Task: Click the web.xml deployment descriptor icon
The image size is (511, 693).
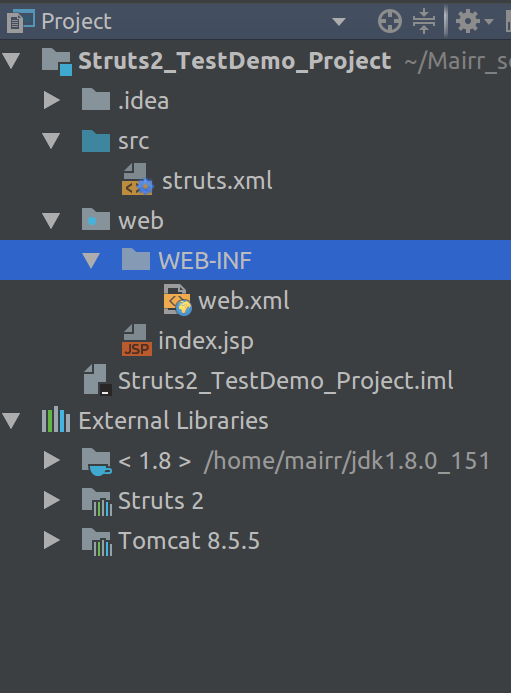Action: point(177,300)
